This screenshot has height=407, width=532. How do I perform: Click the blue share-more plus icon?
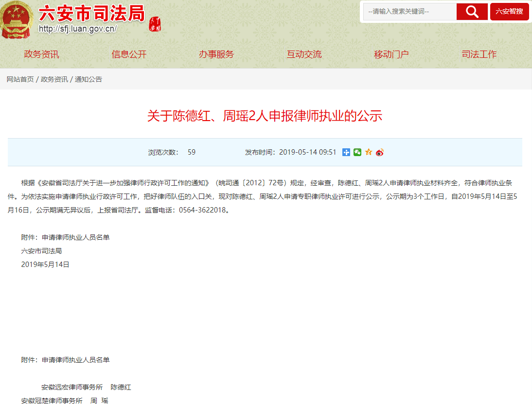click(x=346, y=152)
